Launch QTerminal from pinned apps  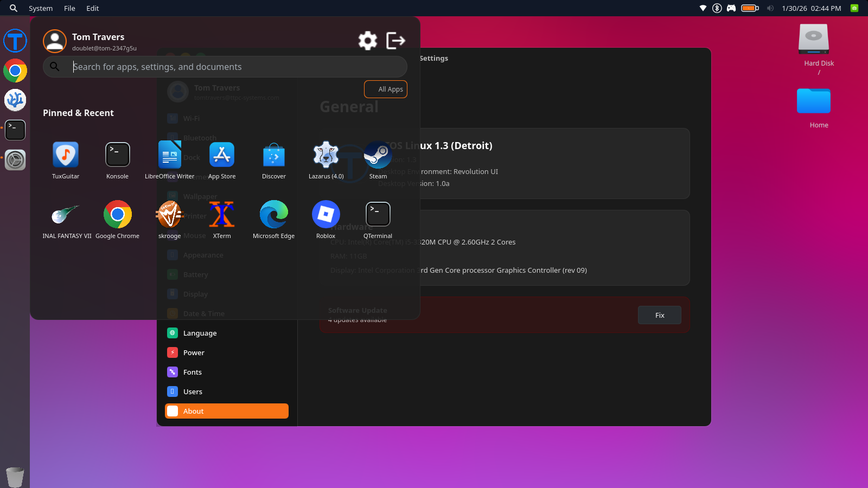pos(378,215)
